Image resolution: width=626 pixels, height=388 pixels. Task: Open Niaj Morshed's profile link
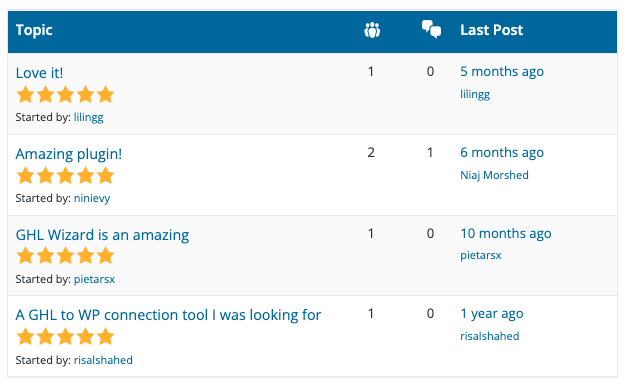[494, 175]
